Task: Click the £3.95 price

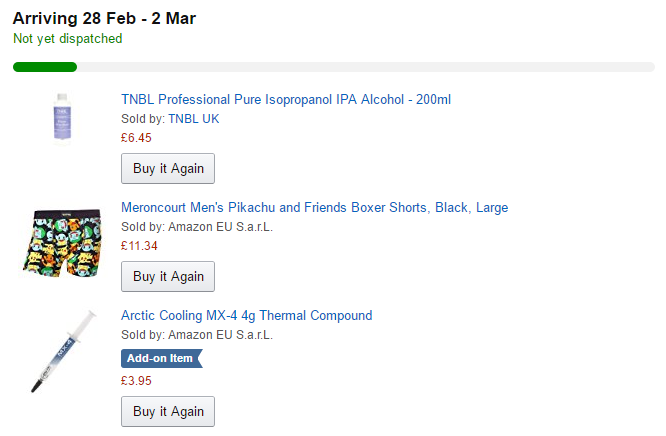Action: click(x=136, y=381)
